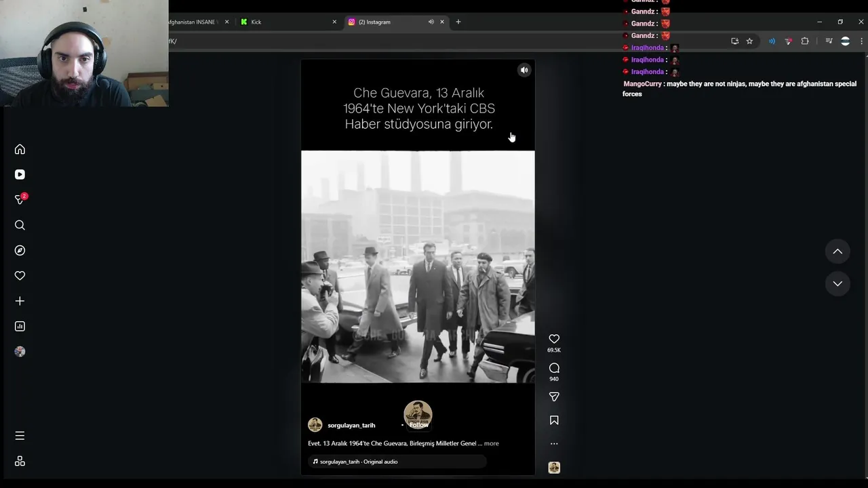Image resolution: width=868 pixels, height=488 pixels.
Task: Close the Kick tab
Action: tap(334, 22)
